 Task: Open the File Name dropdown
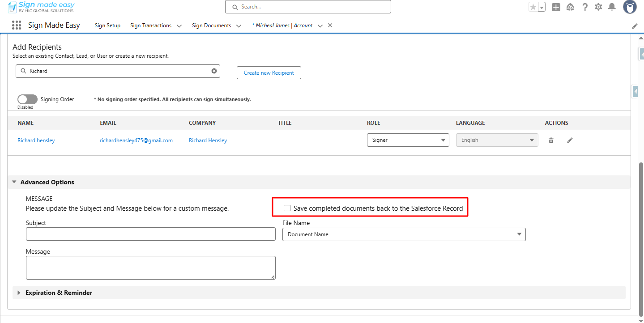pos(404,234)
